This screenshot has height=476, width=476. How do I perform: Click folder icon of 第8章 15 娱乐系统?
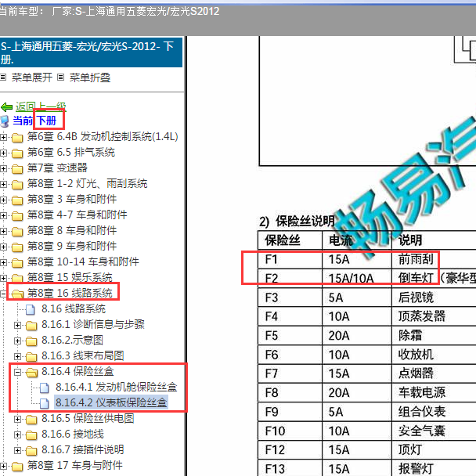pyautogui.click(x=17, y=278)
